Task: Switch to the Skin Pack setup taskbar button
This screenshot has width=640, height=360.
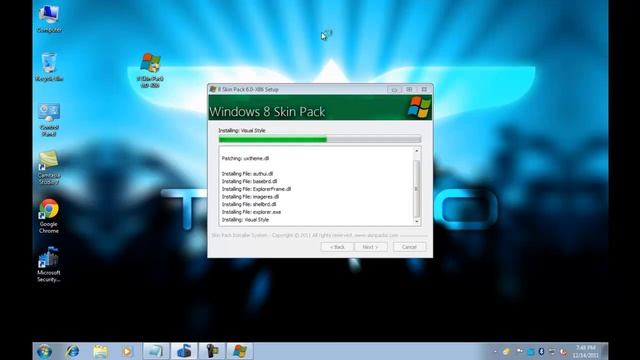Action: 240,351
